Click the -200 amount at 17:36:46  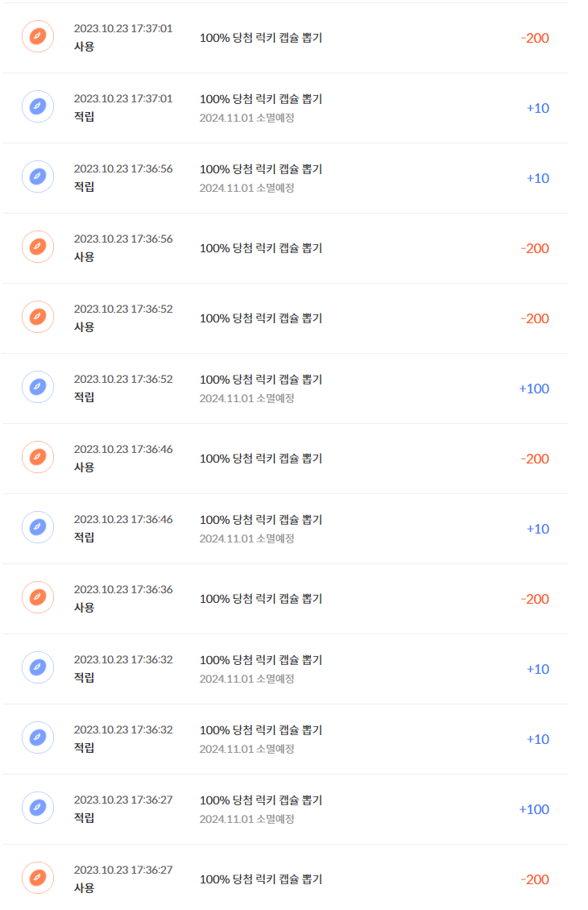pos(535,459)
